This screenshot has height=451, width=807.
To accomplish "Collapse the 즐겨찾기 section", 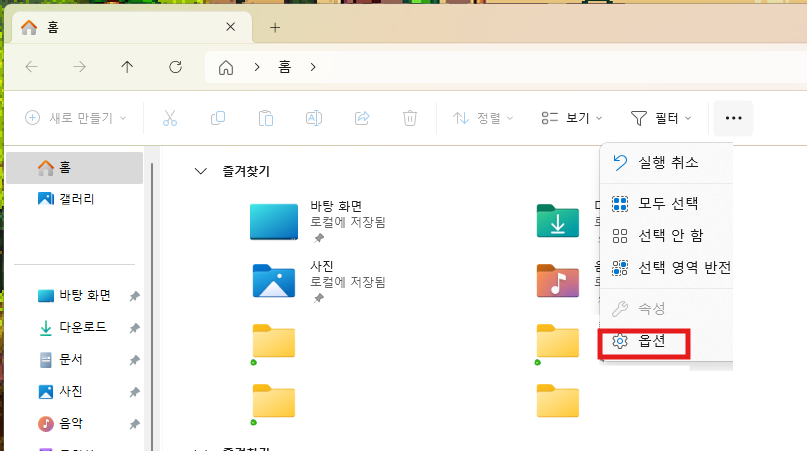I will coord(201,171).
